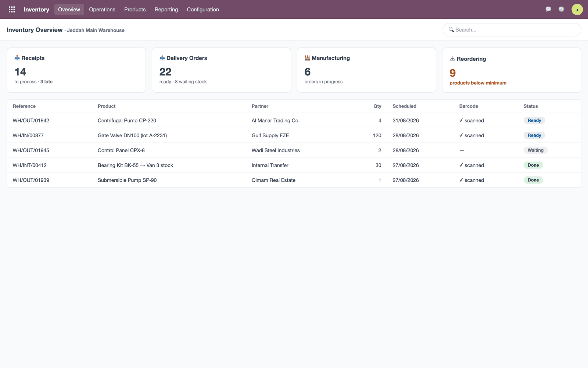Click partner Gulf Supply FZE
Screen dimensions: 588x368
270,135
